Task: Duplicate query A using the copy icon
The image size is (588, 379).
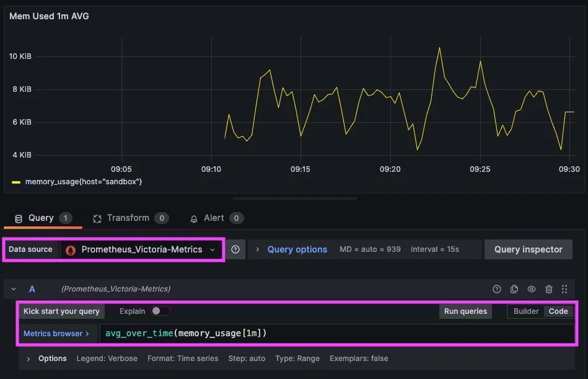Action: click(x=514, y=288)
